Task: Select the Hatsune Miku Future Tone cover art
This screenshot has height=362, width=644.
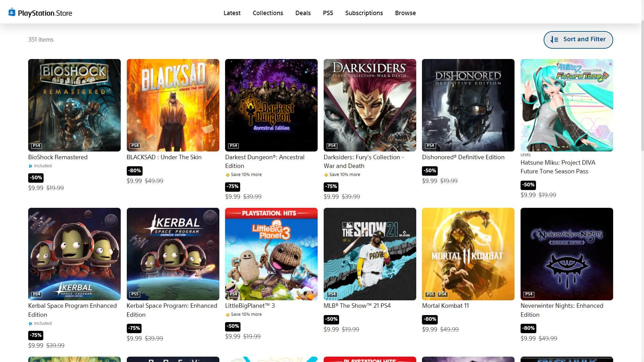Action: (x=567, y=105)
